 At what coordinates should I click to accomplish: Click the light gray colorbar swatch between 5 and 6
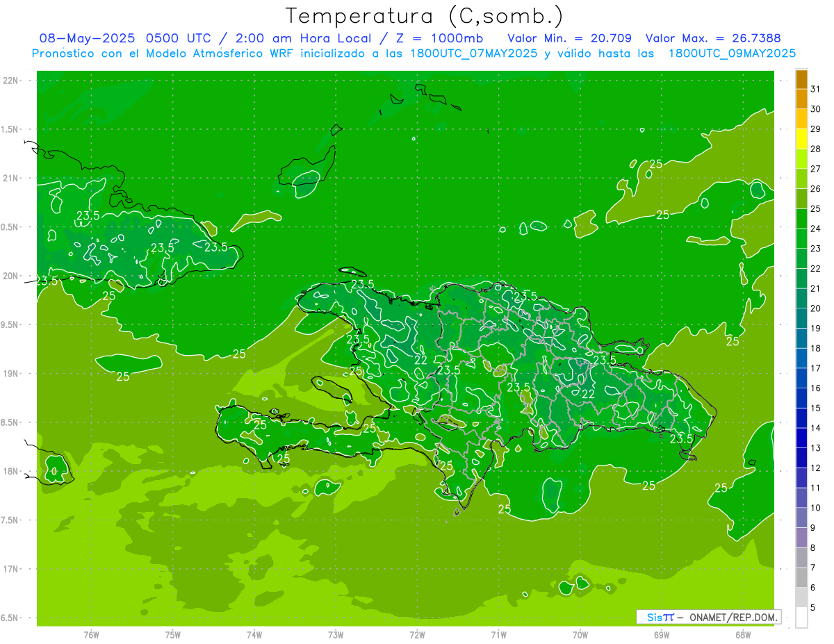[x=801, y=597]
